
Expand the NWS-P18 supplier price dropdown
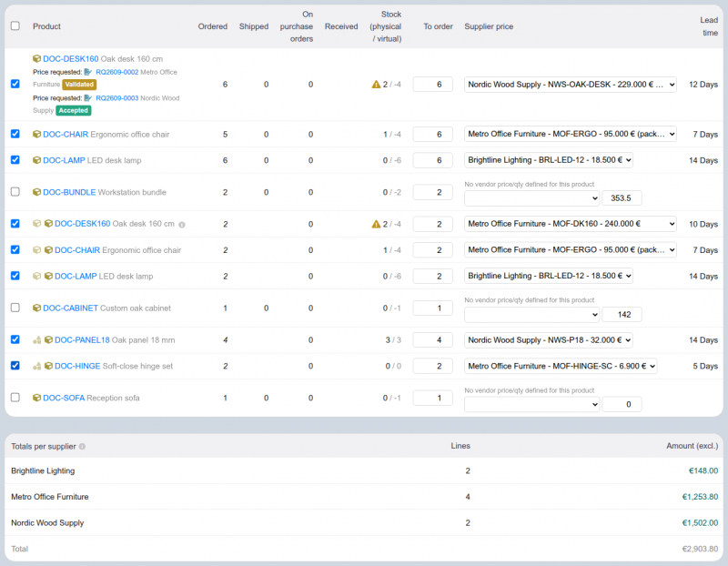[549, 340]
